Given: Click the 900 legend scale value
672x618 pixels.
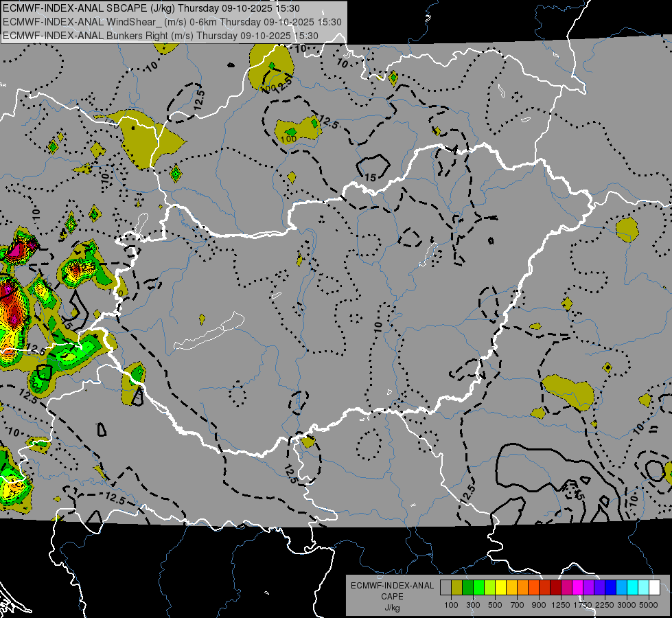Looking at the screenshot, I should [539, 605].
